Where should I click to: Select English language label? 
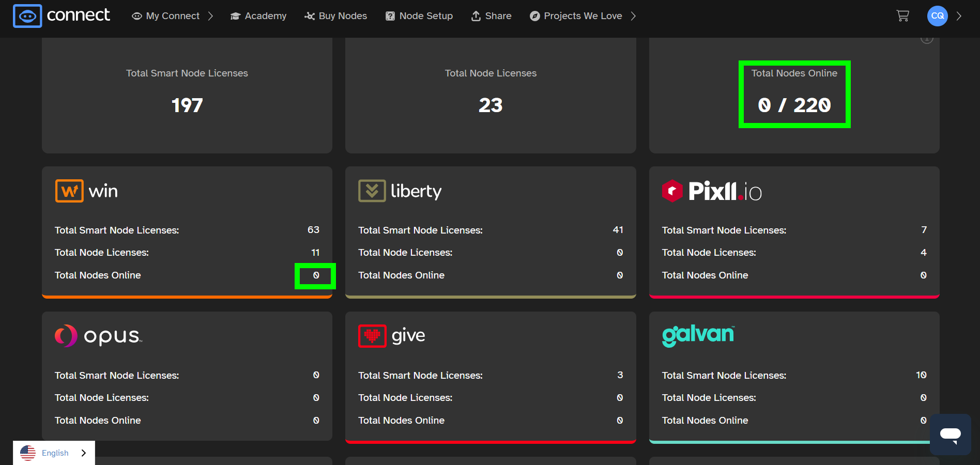(55, 453)
